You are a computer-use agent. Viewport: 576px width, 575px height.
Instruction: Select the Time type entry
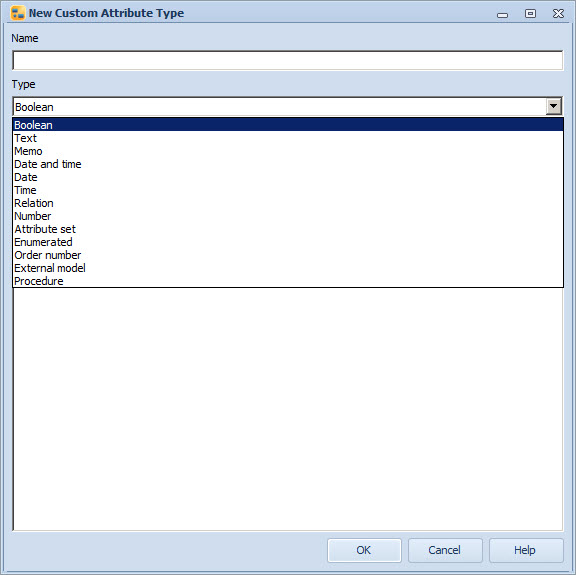click(x=288, y=190)
